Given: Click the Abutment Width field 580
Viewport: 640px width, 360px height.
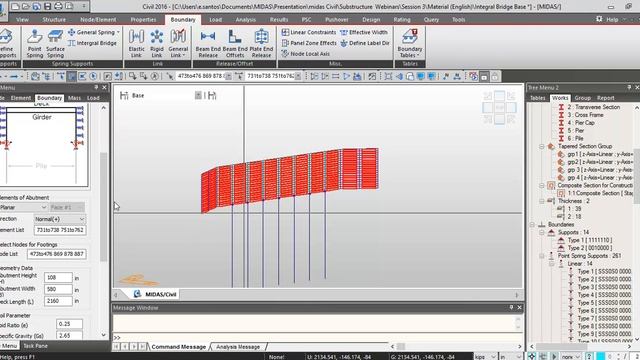Looking at the screenshot, I should point(58,289).
